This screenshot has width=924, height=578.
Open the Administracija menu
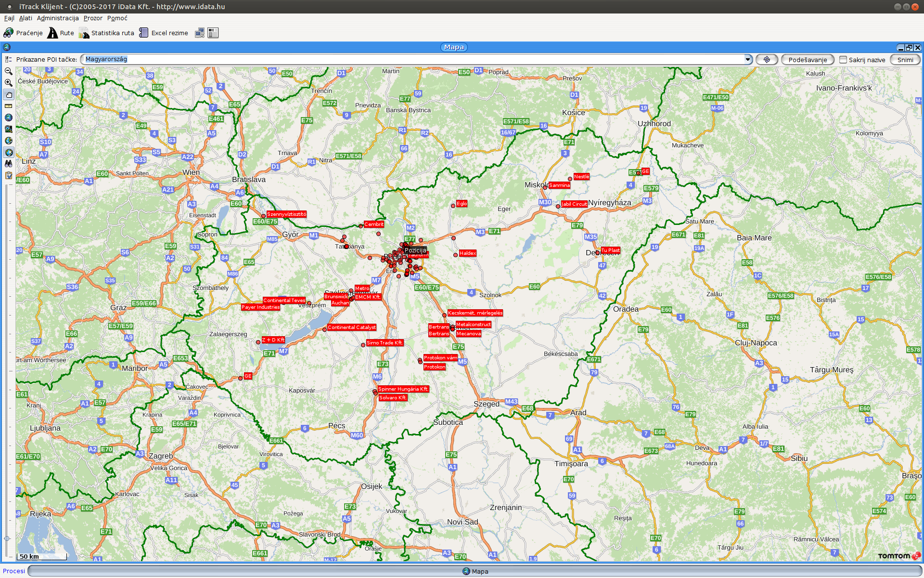(58, 18)
